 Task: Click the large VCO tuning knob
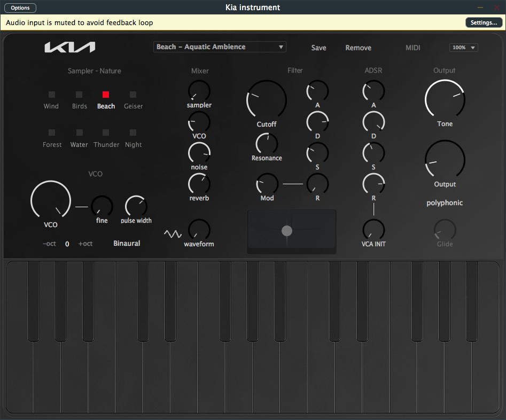pyautogui.click(x=51, y=200)
